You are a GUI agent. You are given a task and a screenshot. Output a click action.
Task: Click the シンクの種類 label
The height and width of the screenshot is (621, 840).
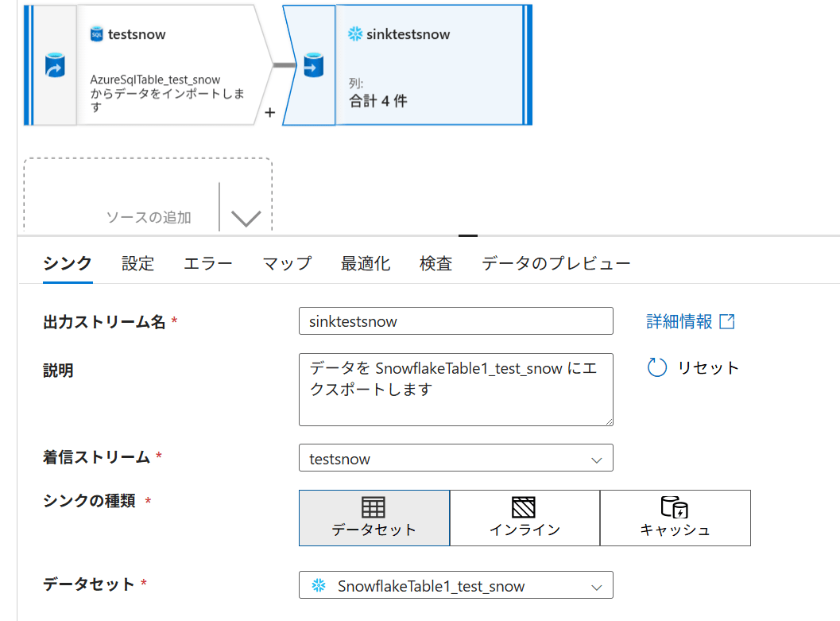tap(89, 500)
